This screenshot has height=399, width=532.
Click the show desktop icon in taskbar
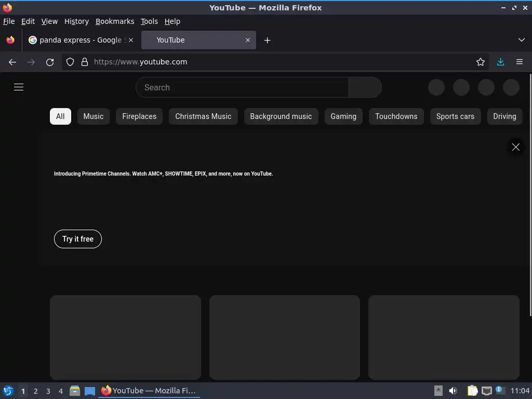tap(89, 391)
